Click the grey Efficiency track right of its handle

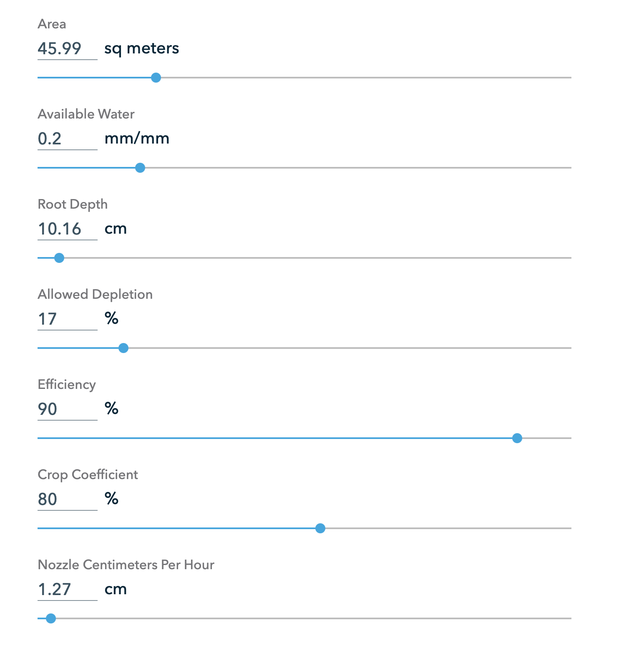pos(547,438)
